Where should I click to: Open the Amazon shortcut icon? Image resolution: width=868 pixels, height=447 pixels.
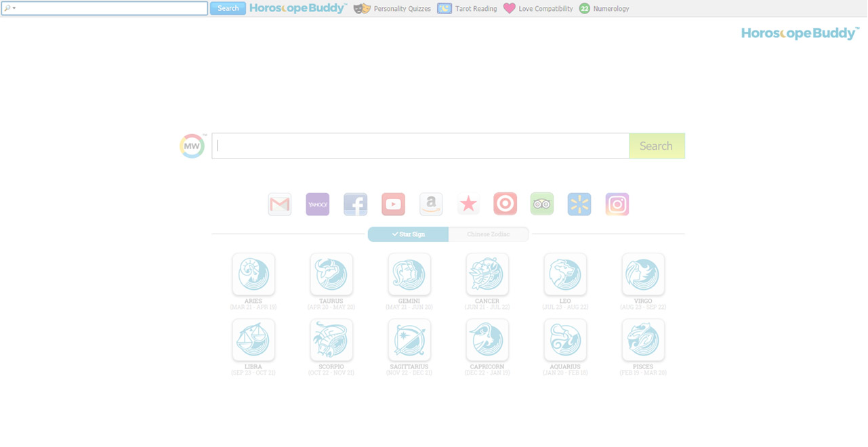pyautogui.click(x=431, y=204)
